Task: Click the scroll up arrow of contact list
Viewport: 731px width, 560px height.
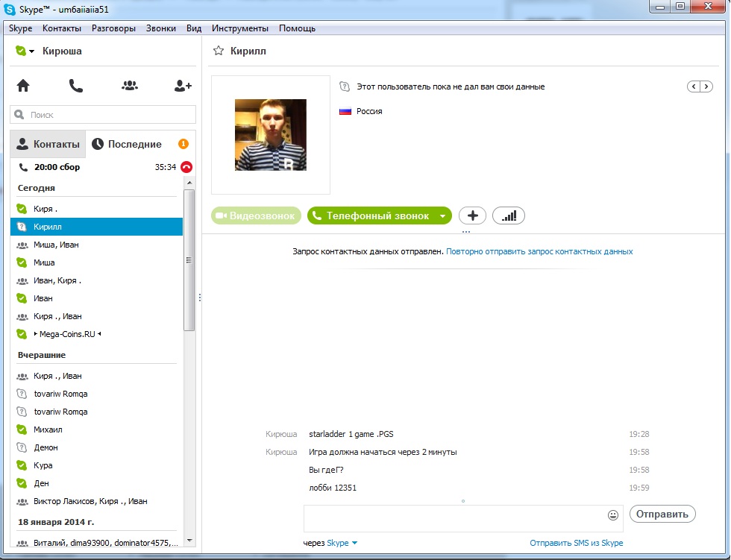Action: tap(189, 183)
